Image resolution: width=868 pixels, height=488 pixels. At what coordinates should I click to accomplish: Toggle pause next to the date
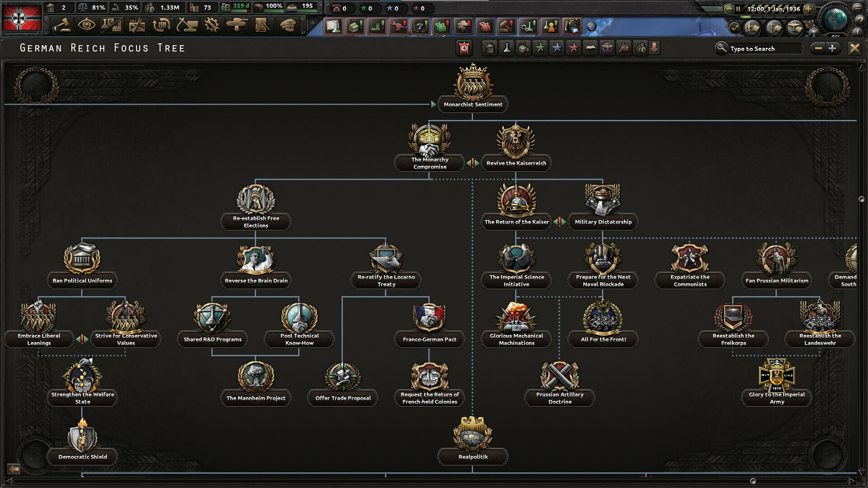(738, 9)
